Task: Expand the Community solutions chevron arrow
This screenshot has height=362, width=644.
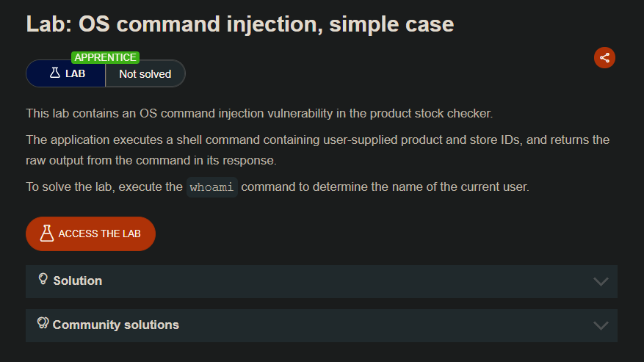Action: 601,325
